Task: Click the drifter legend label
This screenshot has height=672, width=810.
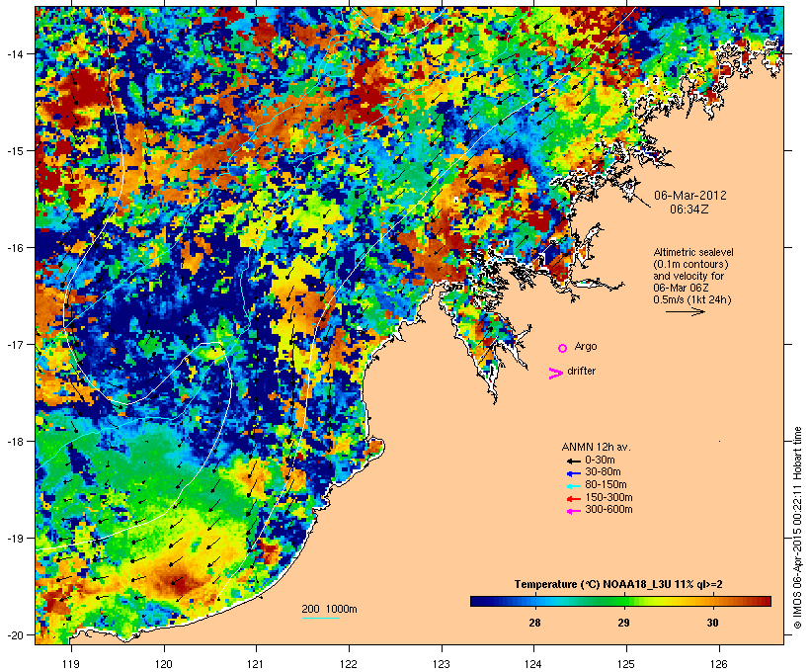Action: click(x=581, y=371)
